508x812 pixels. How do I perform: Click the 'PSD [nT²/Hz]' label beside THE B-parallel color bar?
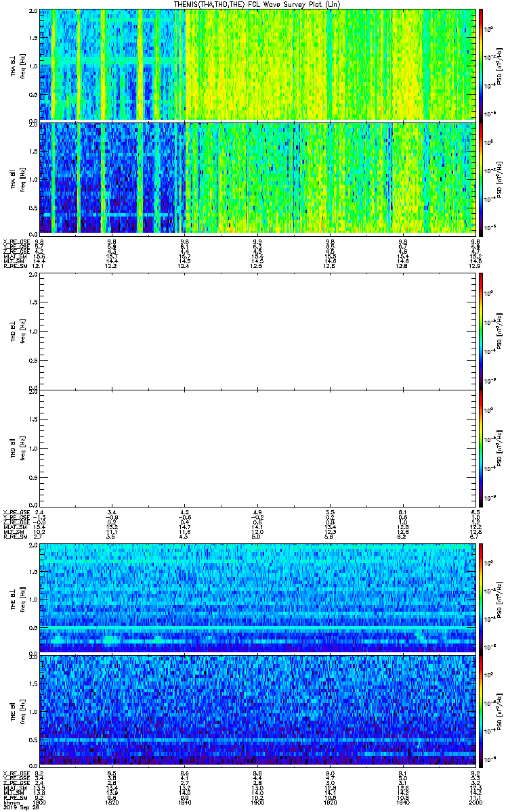[x=500, y=710]
